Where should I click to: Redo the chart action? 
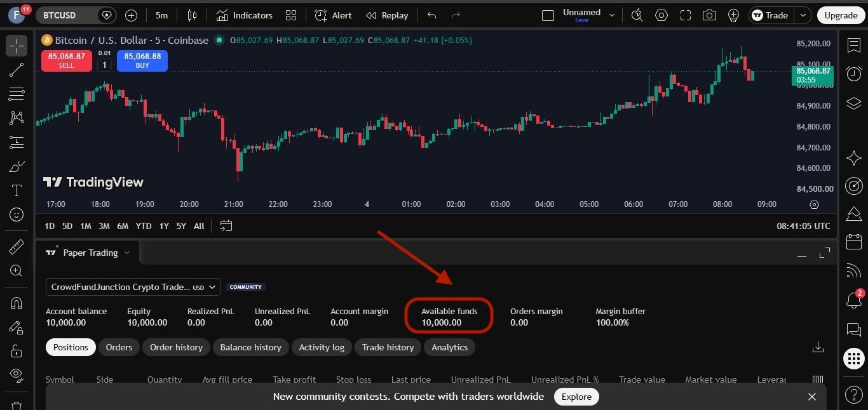pyautogui.click(x=456, y=15)
